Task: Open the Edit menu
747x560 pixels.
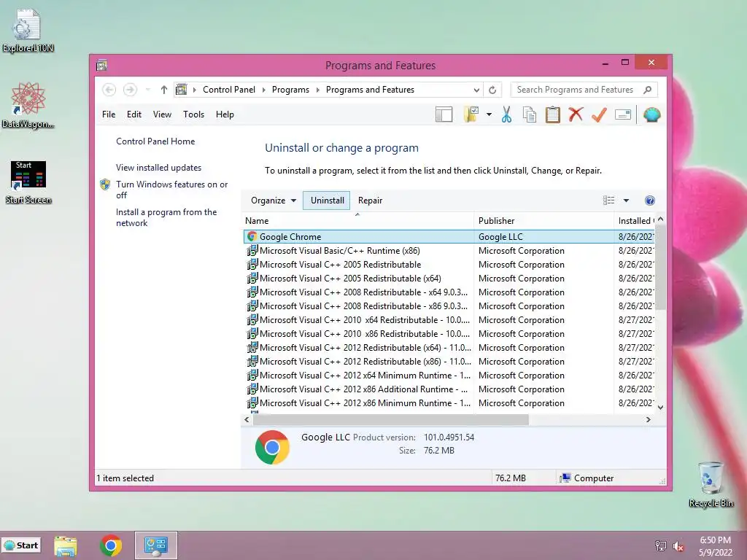Action: [x=134, y=114]
